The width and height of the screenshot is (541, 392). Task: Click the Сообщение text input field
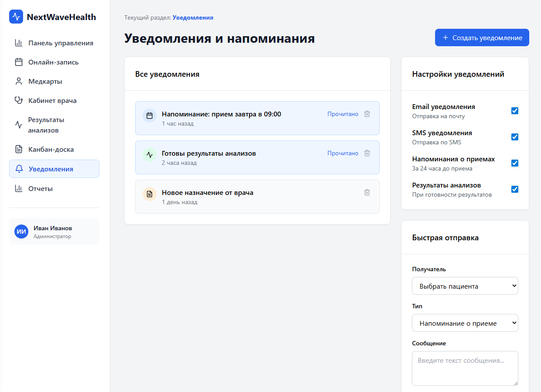pyautogui.click(x=465, y=368)
